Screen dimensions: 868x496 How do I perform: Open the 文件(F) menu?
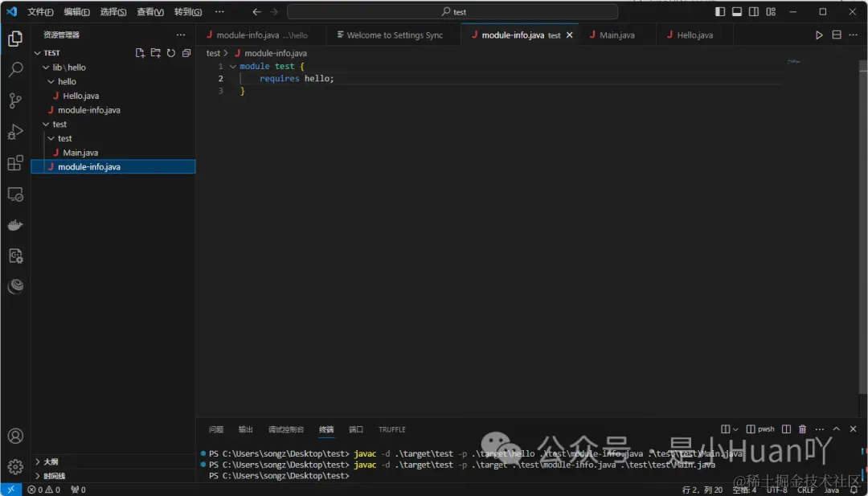tap(40, 11)
